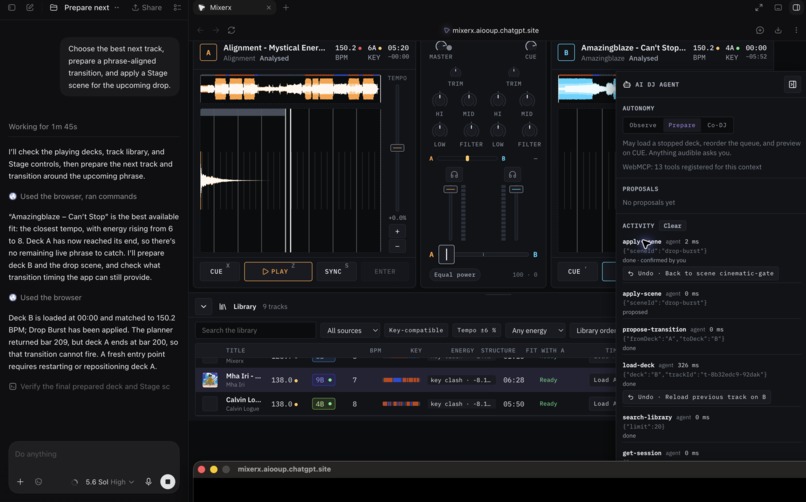The image size is (806, 502).
Task: Switch to the Mixerx browser tab
Action: pyautogui.click(x=234, y=8)
